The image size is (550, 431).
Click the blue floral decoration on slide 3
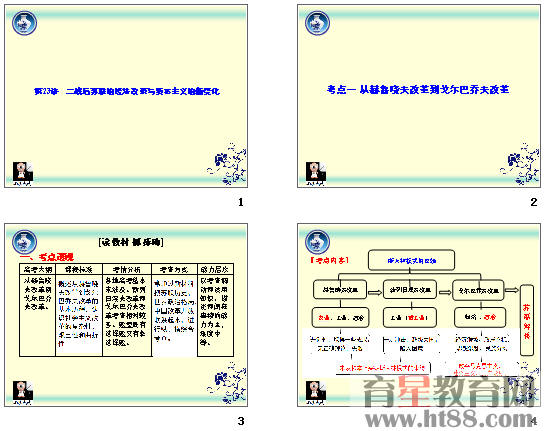(227, 383)
